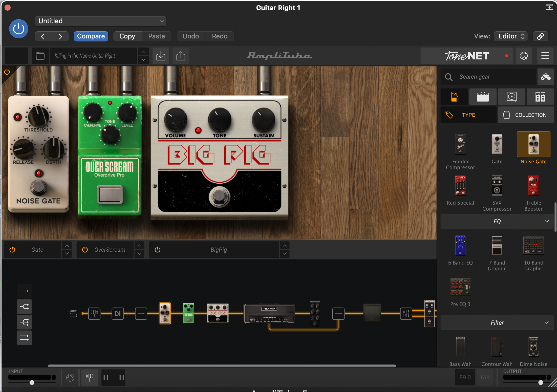Click the link chain icon
The width and height of the screenshot is (557, 392).
(540, 36)
